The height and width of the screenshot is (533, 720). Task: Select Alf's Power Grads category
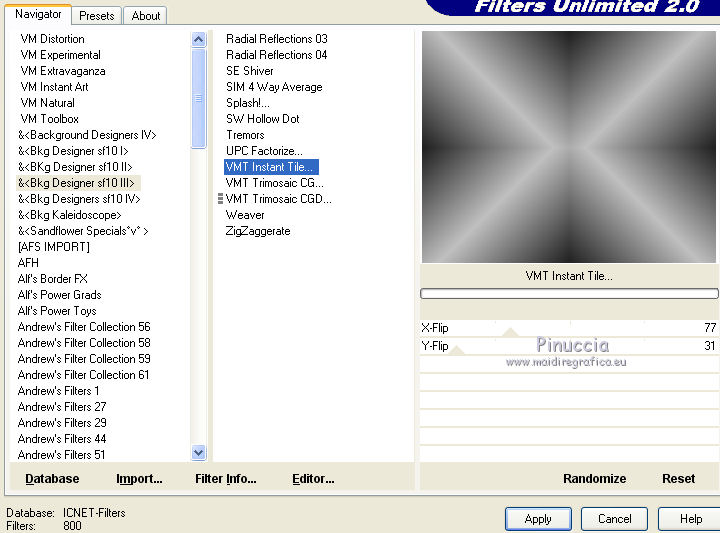pyautogui.click(x=59, y=295)
